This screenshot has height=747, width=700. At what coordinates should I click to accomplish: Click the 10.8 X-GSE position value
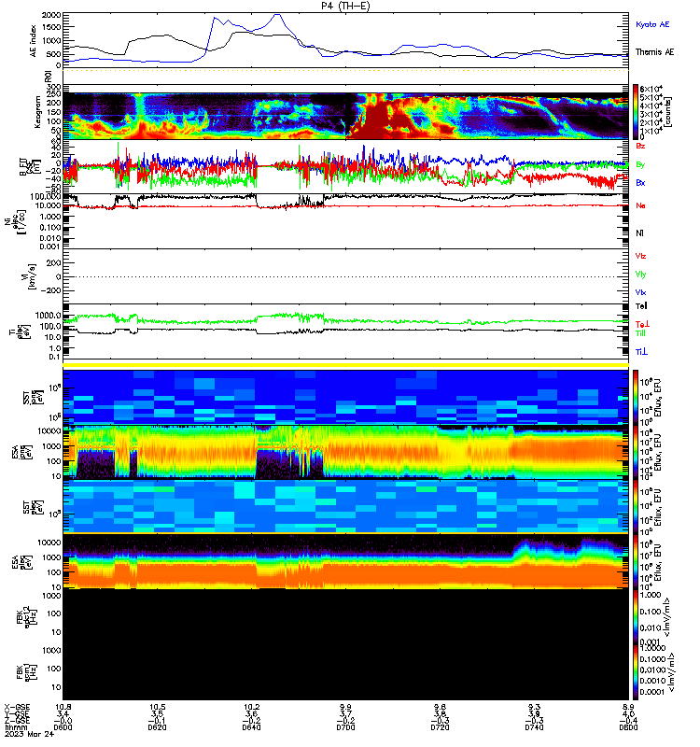pos(63,707)
